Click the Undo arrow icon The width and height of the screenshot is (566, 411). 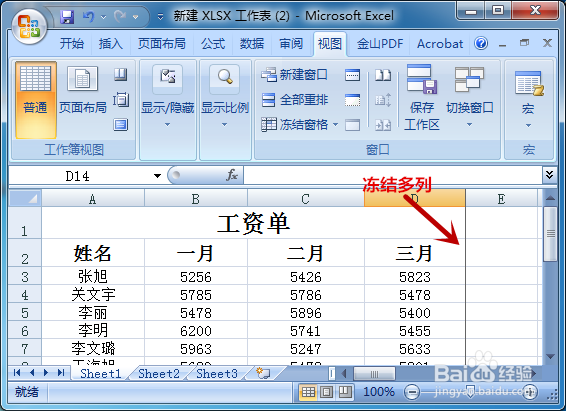(x=89, y=16)
